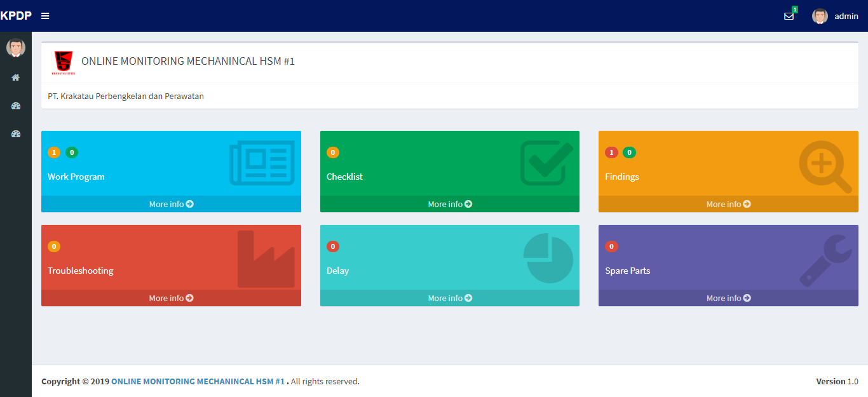Click the second dashboard gauge sidebar icon
This screenshot has width=868, height=397.
tap(16, 134)
